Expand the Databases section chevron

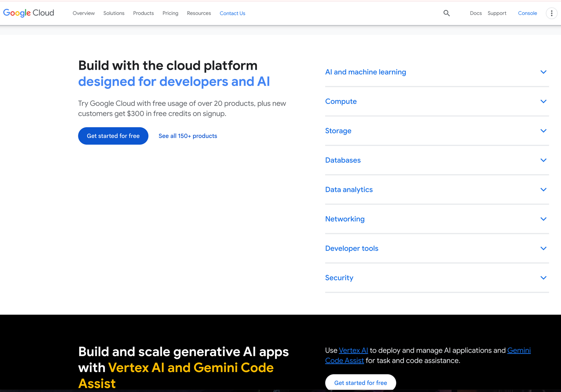[543, 160]
